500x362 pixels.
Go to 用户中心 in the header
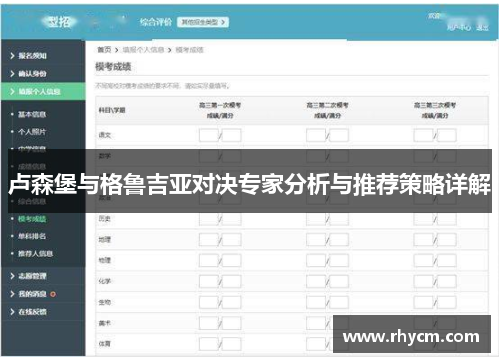pyautogui.click(x=459, y=28)
